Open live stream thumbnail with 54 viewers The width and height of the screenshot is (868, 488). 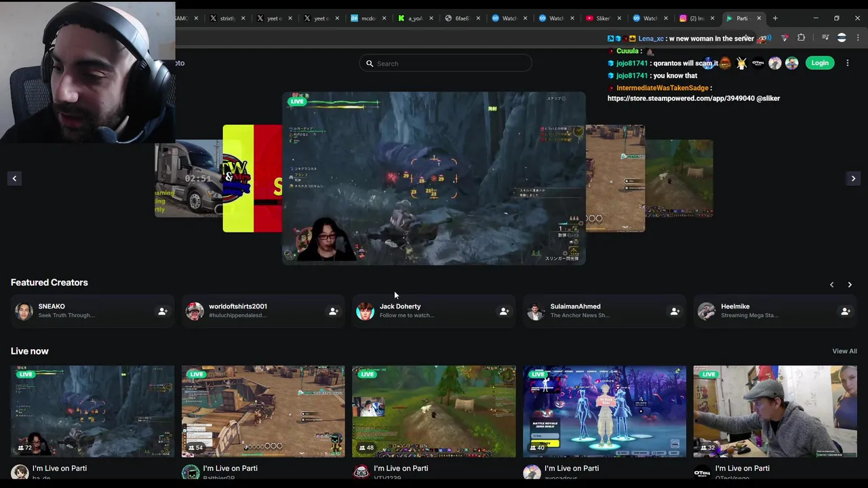[263, 411]
